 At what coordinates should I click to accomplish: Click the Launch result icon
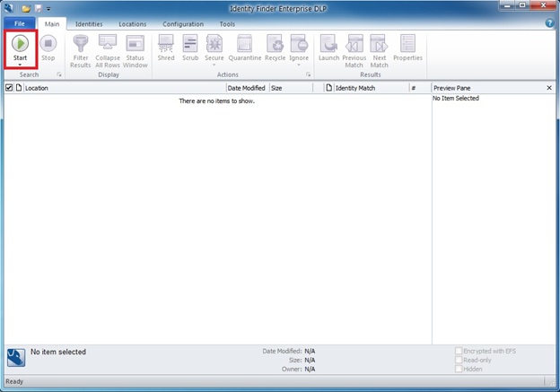(x=328, y=43)
